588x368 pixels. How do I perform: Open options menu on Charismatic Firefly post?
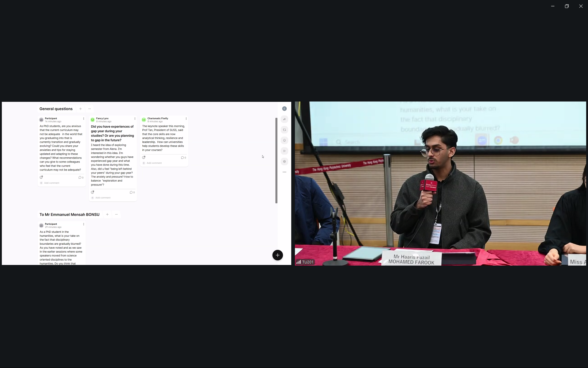point(186,119)
